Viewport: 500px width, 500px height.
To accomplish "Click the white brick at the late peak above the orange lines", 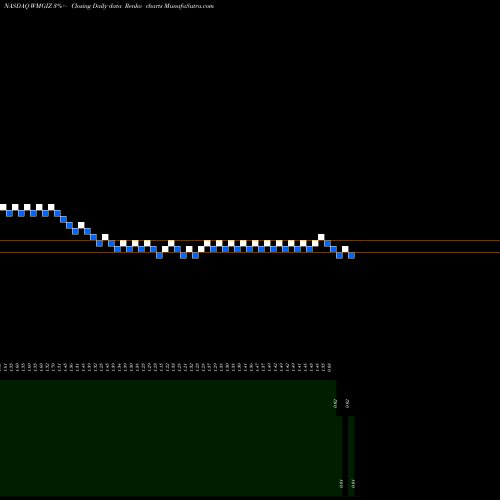I will click(321, 237).
